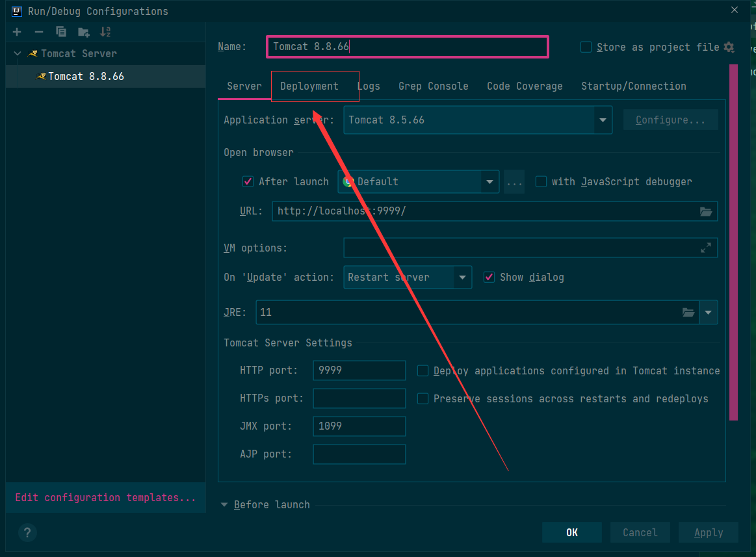
Task: Collapse the Tomcat Server tree node
Action: click(x=18, y=53)
